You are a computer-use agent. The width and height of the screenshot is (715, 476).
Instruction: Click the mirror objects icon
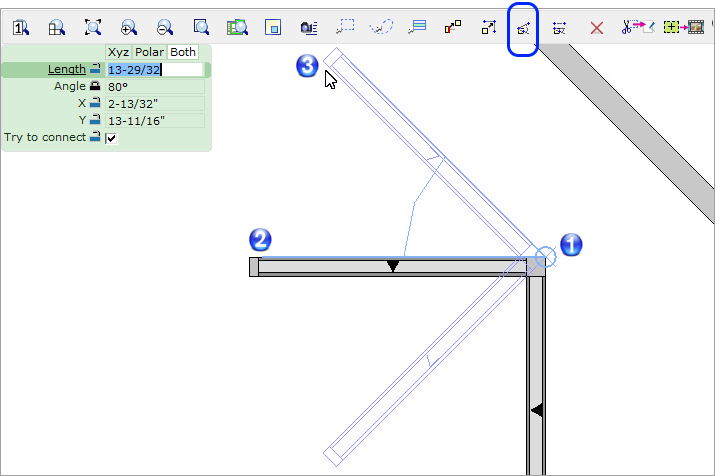click(559, 28)
